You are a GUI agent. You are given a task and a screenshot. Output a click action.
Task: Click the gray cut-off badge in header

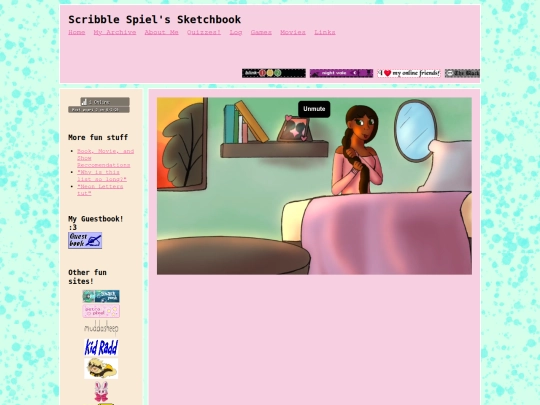(x=462, y=73)
